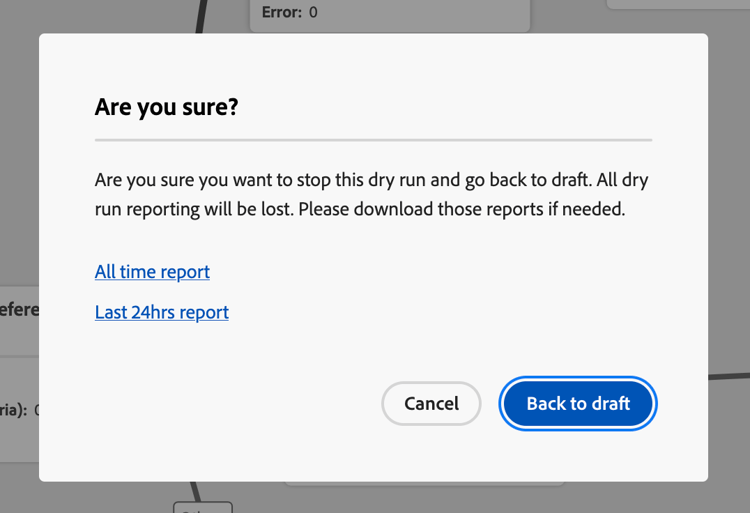
Task: Click the "Are you sure?" heading
Action: click(x=167, y=107)
